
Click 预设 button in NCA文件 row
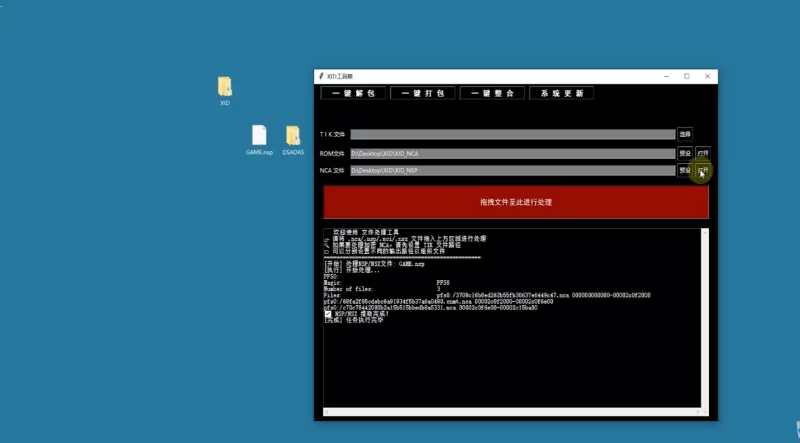tap(684, 171)
